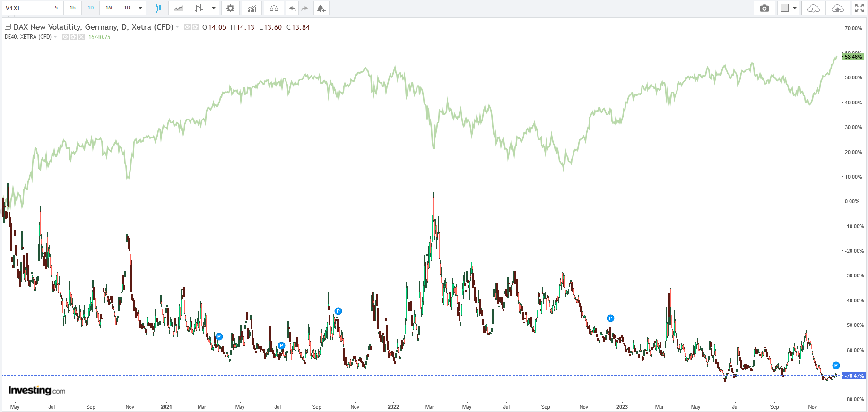Toggle visibility of DE40 XETRA series
868x412 pixels.
pos(65,37)
